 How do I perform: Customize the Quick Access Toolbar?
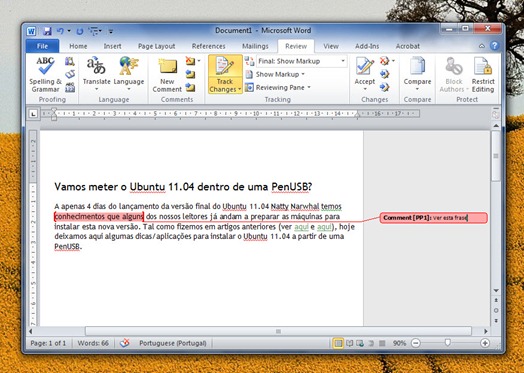coord(111,32)
